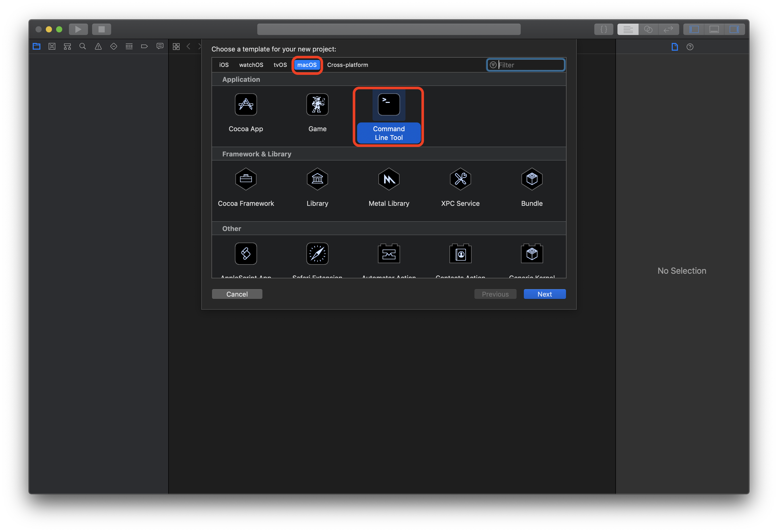778x532 pixels.
Task: Switch to the tvOS tab
Action: coord(280,65)
